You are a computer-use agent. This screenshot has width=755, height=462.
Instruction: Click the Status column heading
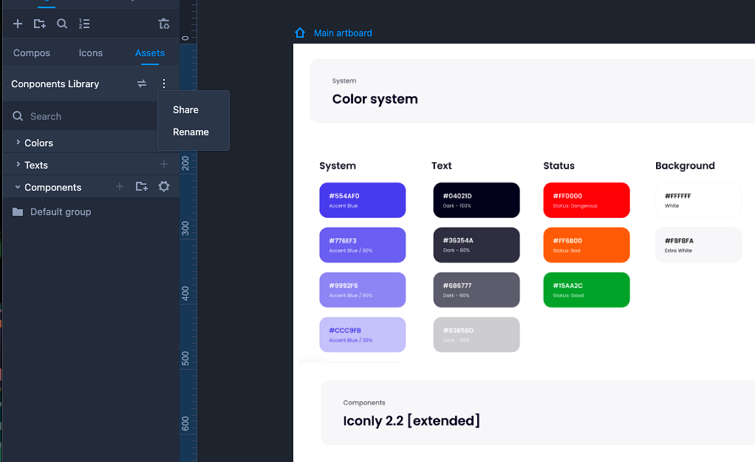559,166
